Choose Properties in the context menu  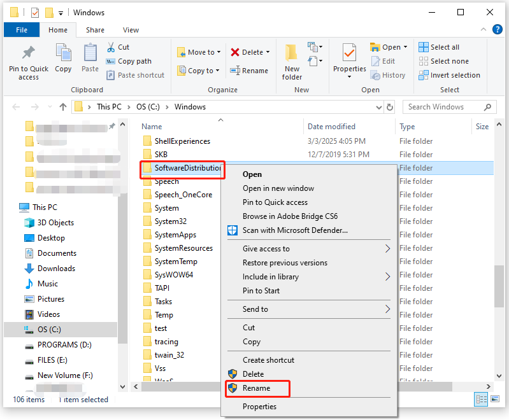pyautogui.click(x=259, y=407)
